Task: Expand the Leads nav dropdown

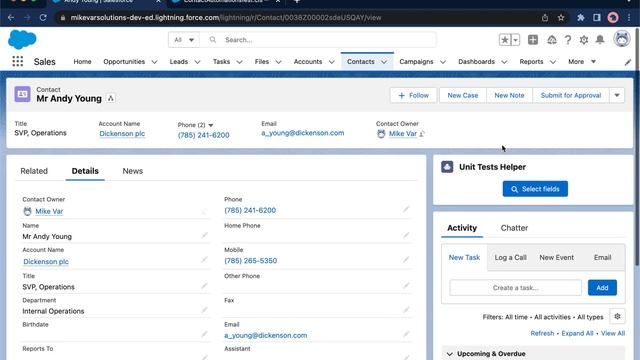Action: click(197, 62)
